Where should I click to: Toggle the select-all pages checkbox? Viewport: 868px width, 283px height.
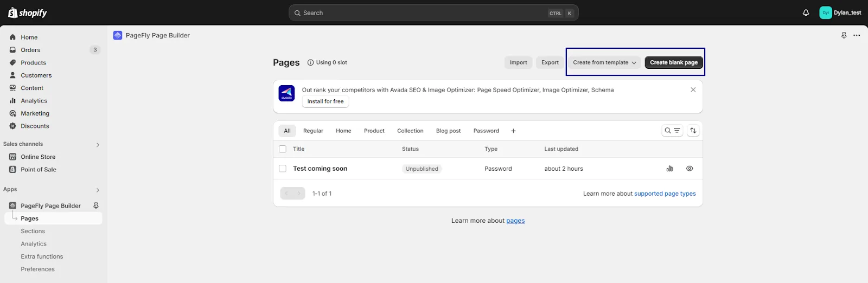coord(283,149)
